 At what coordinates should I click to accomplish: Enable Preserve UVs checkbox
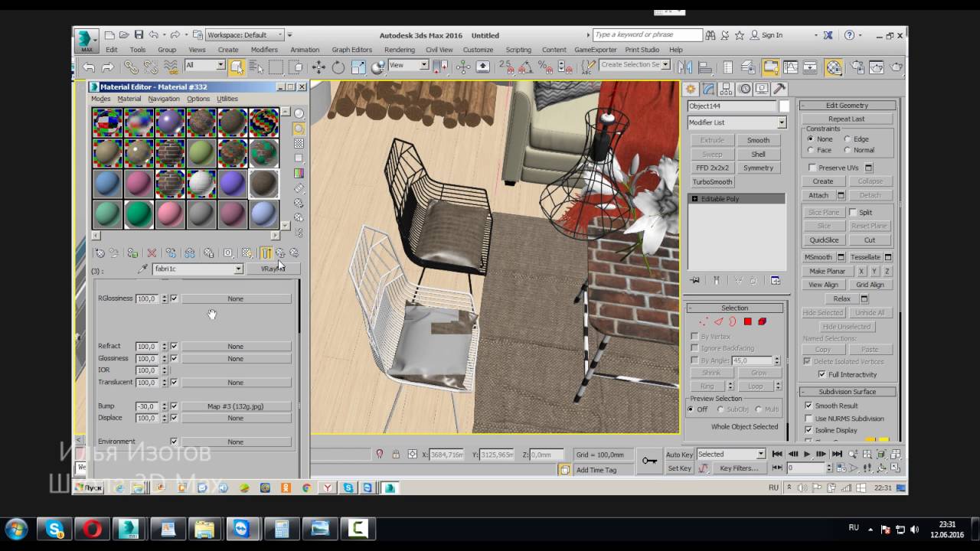point(812,168)
